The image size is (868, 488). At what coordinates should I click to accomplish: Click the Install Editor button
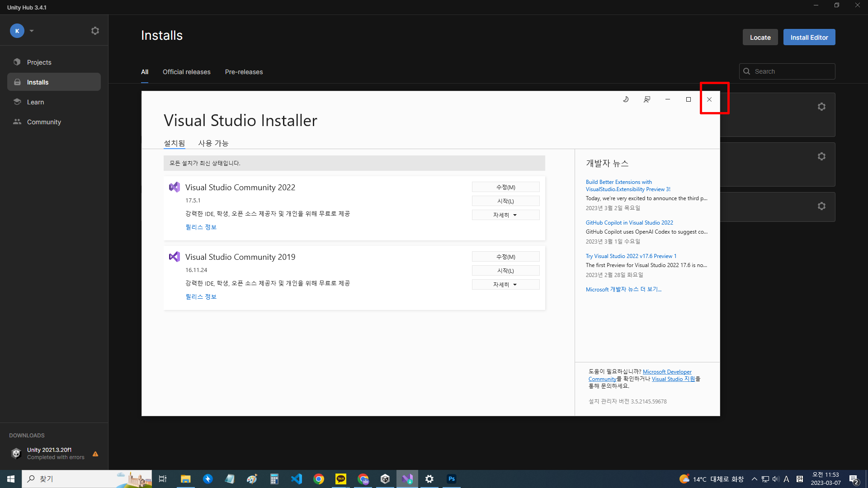coord(809,38)
